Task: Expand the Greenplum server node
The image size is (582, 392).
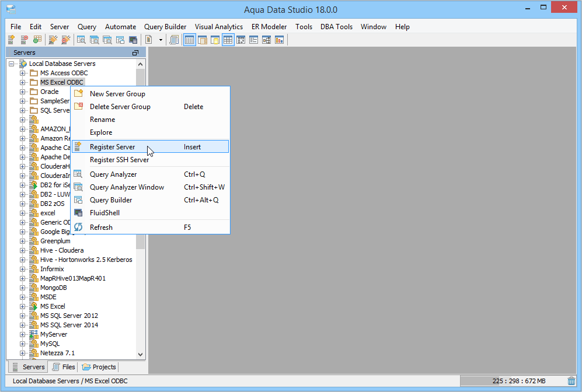Action: pos(23,241)
